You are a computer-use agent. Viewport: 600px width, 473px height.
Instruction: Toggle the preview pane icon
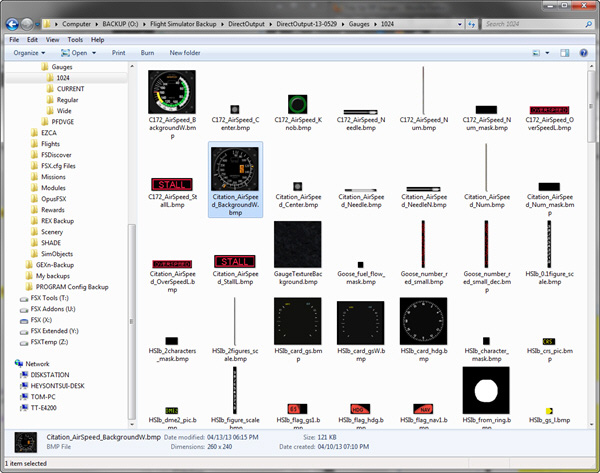(564, 53)
